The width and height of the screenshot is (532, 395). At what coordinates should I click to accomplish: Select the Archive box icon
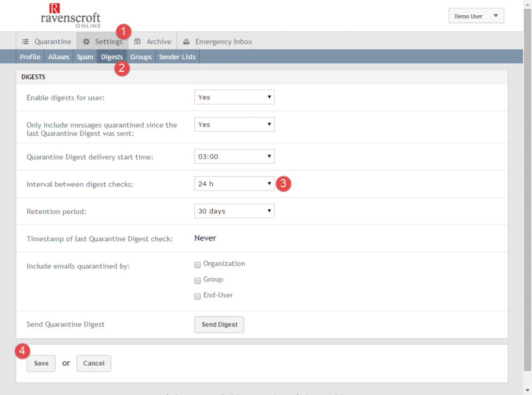click(138, 41)
